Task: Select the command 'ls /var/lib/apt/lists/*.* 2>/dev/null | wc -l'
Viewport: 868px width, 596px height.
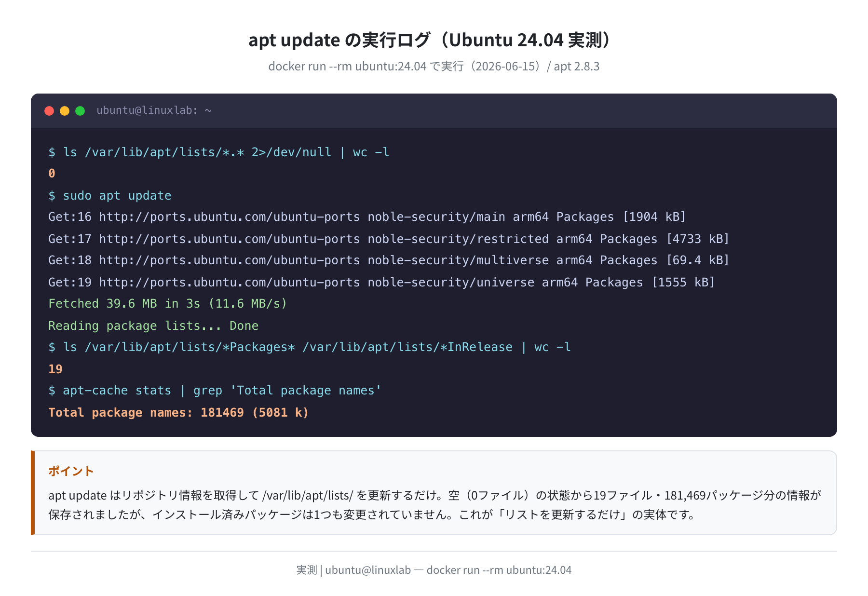Action: tap(226, 152)
